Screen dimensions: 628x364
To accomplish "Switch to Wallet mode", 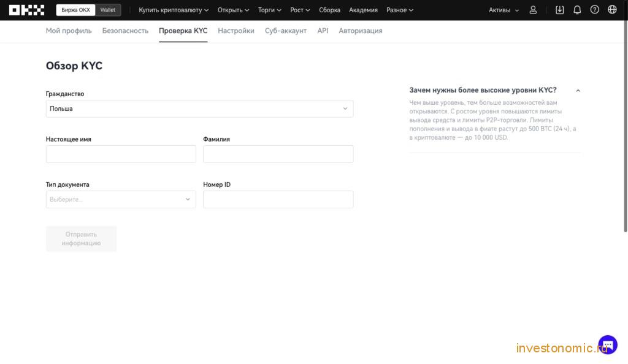I will [x=108, y=10].
